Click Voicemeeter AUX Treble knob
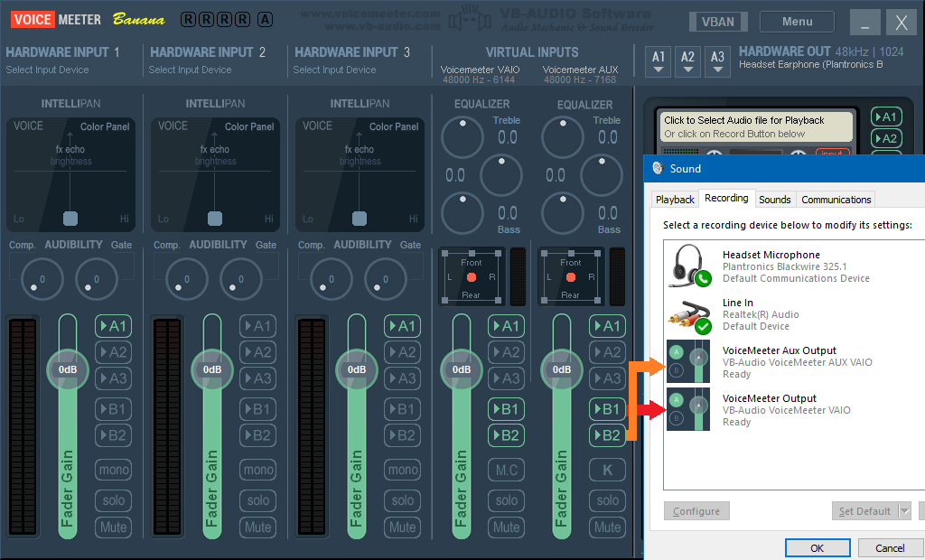Screen dimensions: 925x560 click(x=563, y=137)
